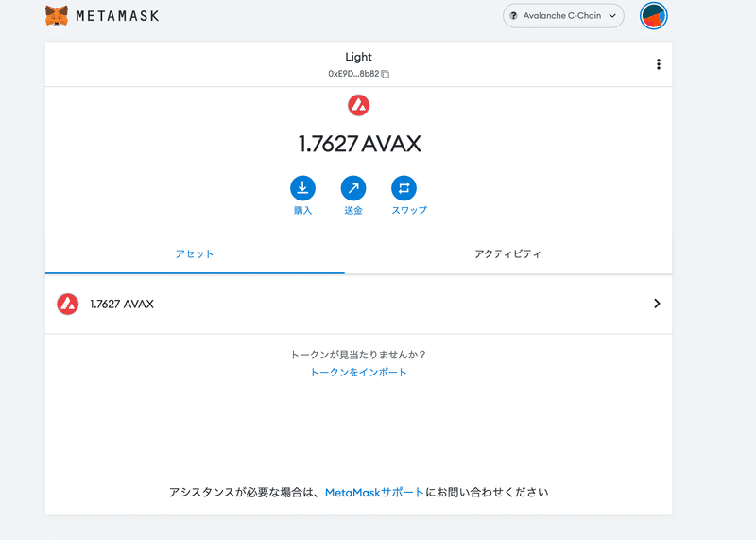The height and width of the screenshot is (540, 756).
Task: Click the large 1.7627 AVAX balance
Action: 359,144
